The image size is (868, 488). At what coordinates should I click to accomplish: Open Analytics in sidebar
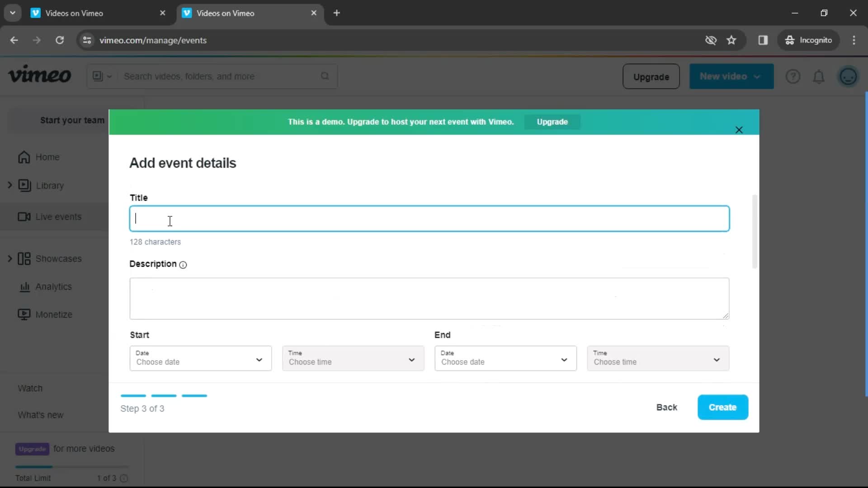[45, 286]
